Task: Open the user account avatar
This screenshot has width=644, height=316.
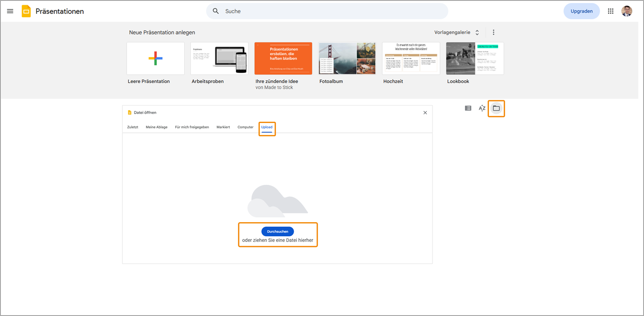Action: click(627, 11)
